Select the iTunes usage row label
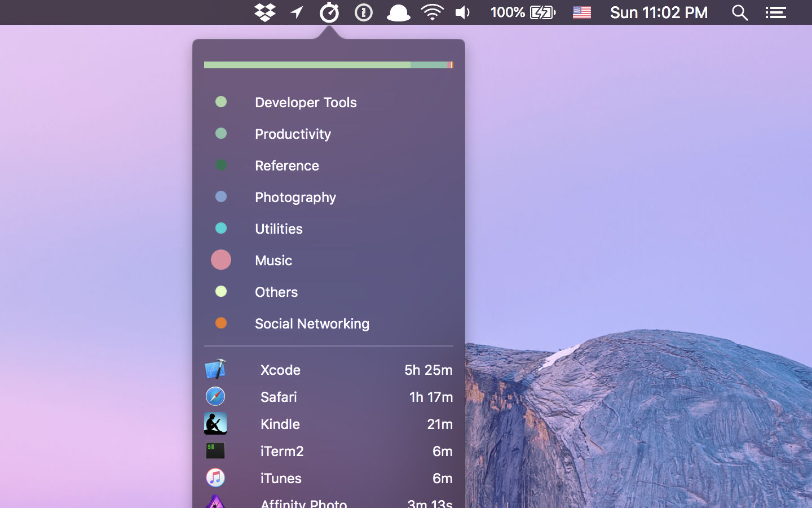 click(281, 478)
